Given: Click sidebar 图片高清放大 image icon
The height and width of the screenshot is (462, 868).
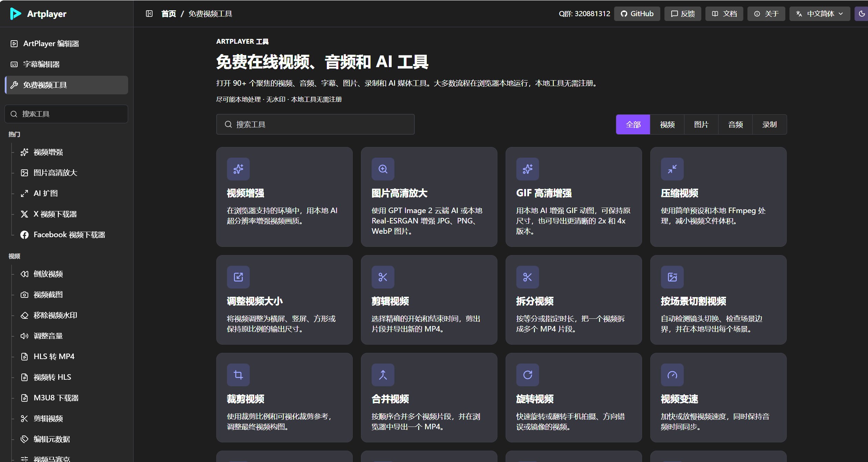Looking at the screenshot, I should [24, 173].
